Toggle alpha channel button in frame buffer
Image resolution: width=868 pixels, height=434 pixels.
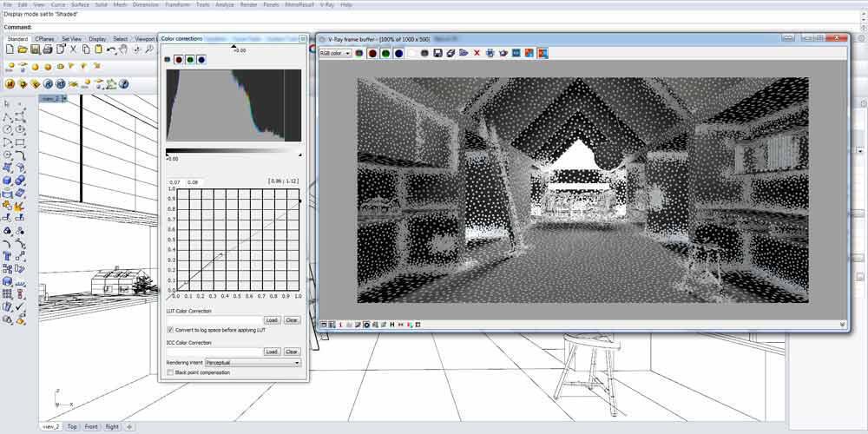tap(411, 53)
